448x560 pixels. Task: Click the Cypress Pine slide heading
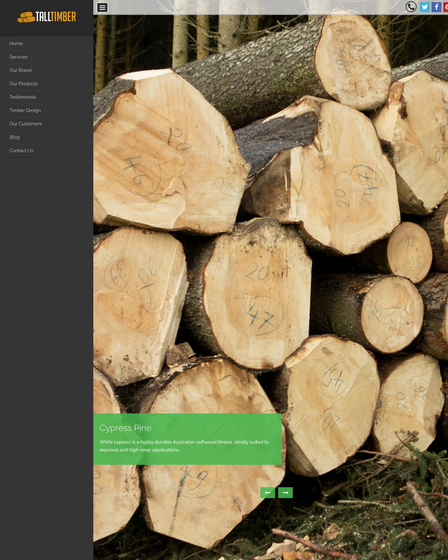(125, 428)
